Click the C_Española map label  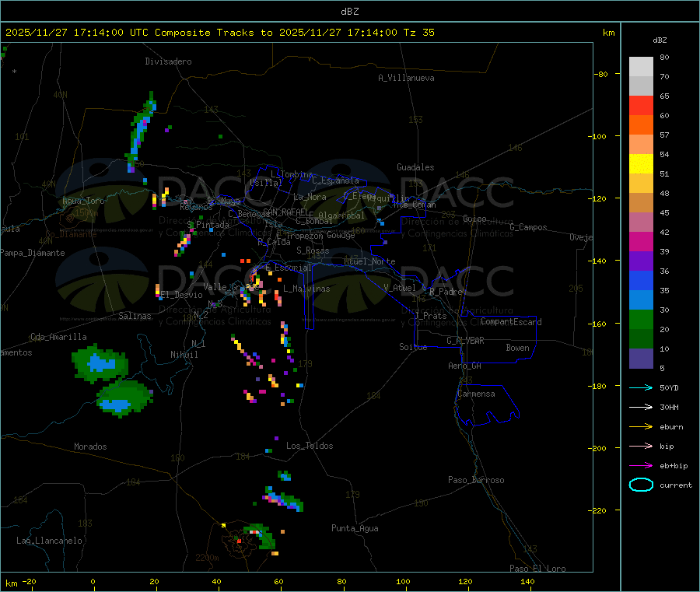pyautogui.click(x=335, y=180)
